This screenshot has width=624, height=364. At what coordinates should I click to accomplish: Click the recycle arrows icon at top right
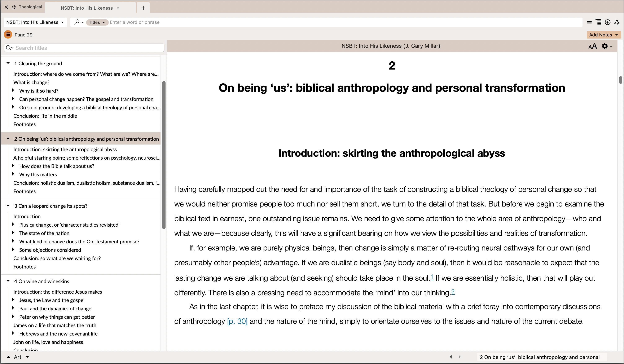(617, 22)
